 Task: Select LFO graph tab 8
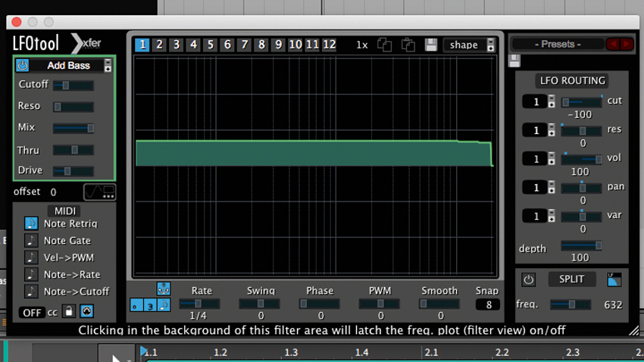(x=261, y=45)
